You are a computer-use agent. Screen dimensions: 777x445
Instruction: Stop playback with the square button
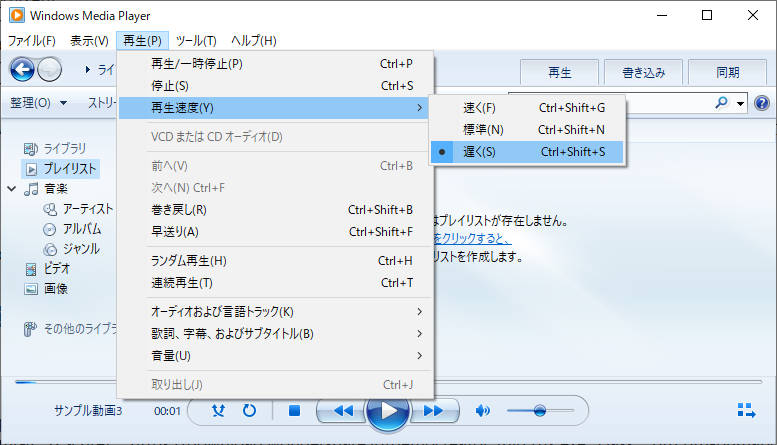pos(294,410)
